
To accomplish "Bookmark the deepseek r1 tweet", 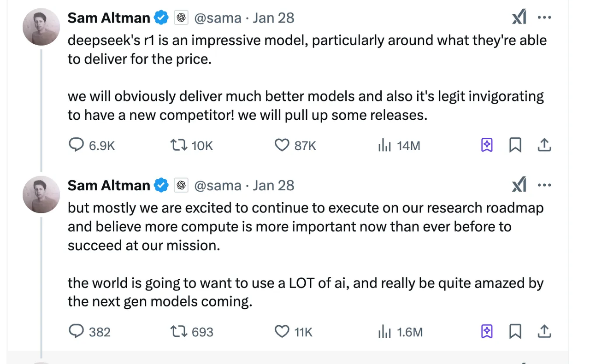I will [515, 146].
